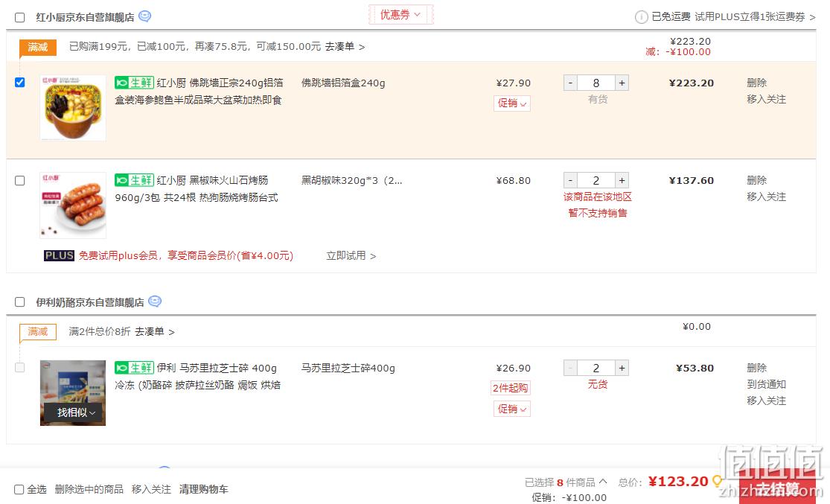Decrease quantity of 黑椒味火山石烤肠
The height and width of the screenshot is (504, 830).
point(570,180)
